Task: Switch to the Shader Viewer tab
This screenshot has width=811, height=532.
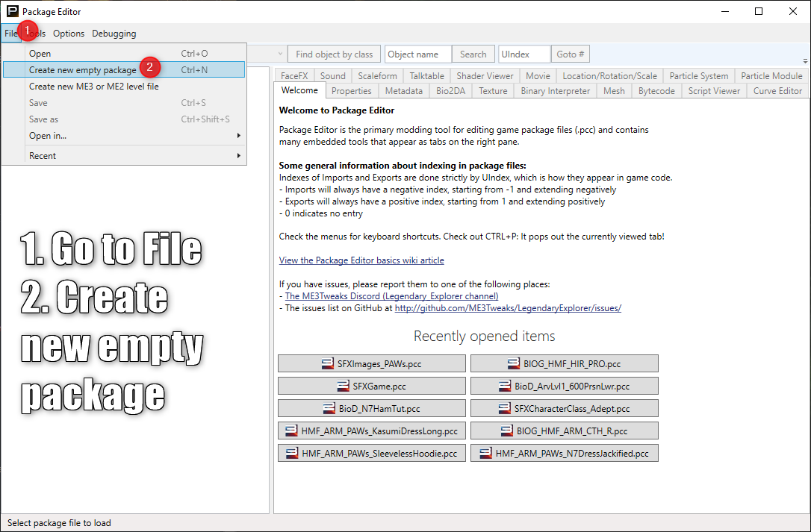Action: [x=485, y=75]
